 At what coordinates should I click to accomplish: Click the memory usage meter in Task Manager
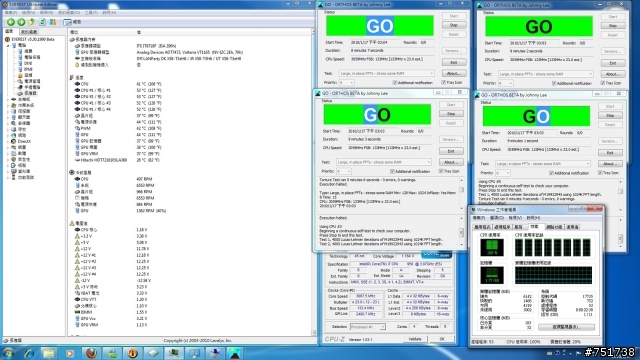492,275
